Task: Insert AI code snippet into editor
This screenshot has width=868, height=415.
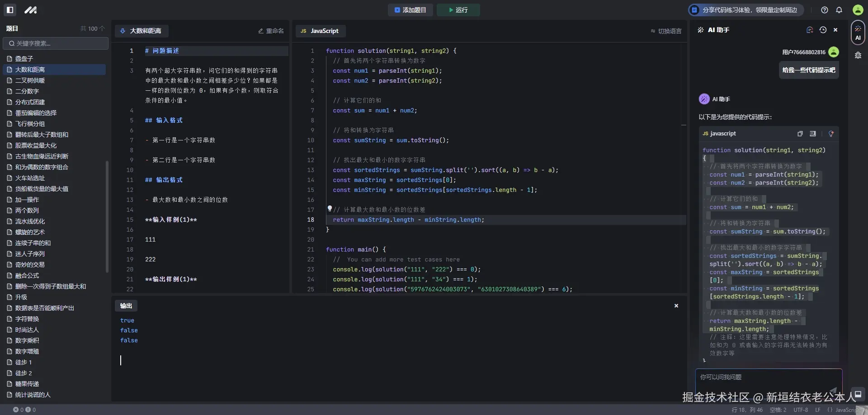Action: tap(813, 134)
